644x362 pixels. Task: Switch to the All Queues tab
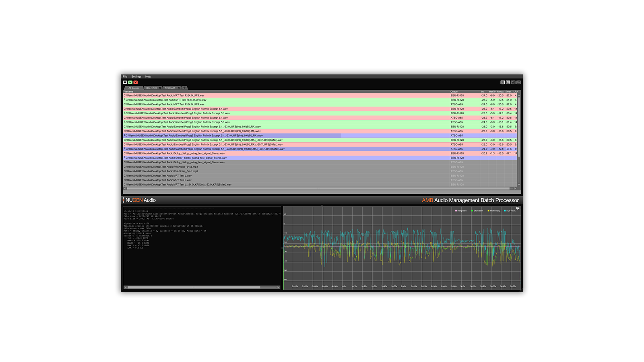[134, 88]
